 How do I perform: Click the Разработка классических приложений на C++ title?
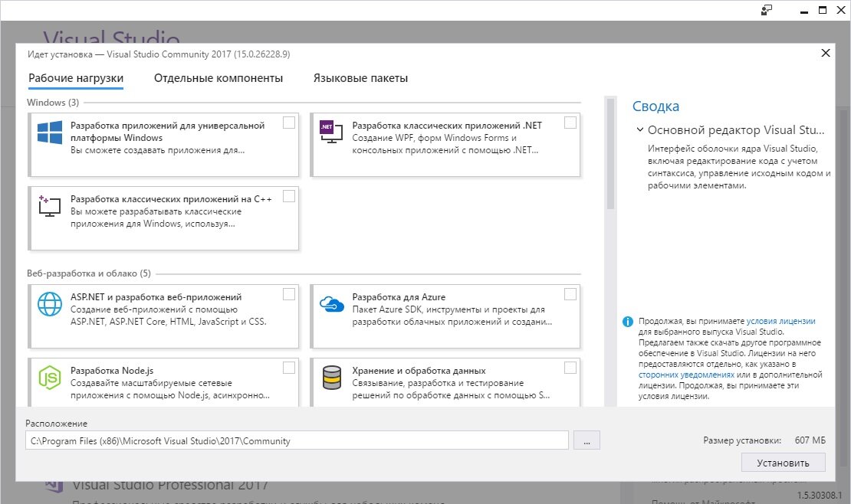coord(171,199)
